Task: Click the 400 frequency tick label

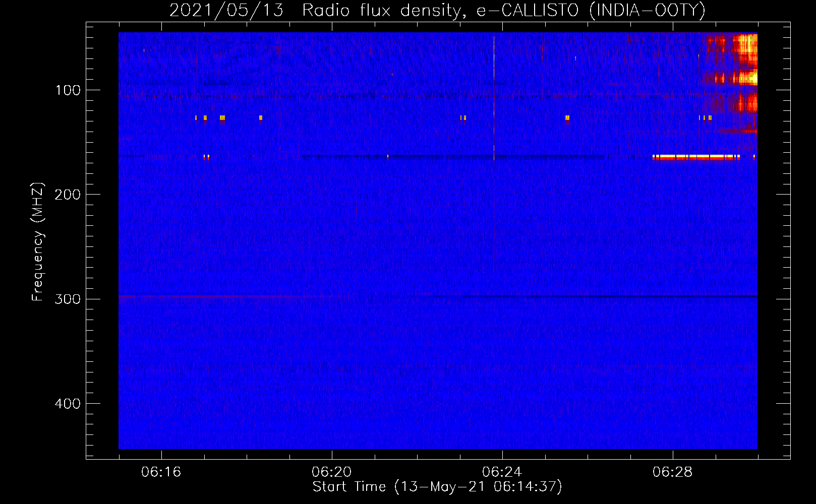Action: click(x=68, y=404)
